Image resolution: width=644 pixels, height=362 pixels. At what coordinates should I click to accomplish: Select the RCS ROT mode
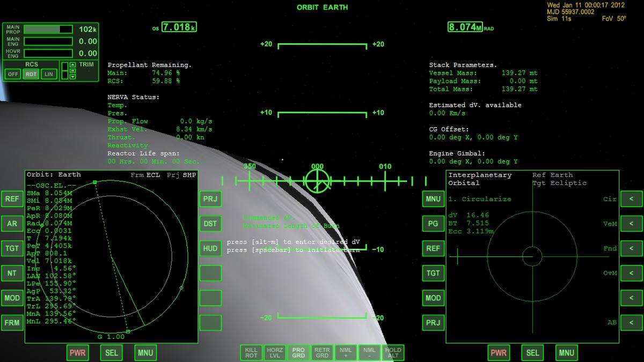tap(31, 74)
